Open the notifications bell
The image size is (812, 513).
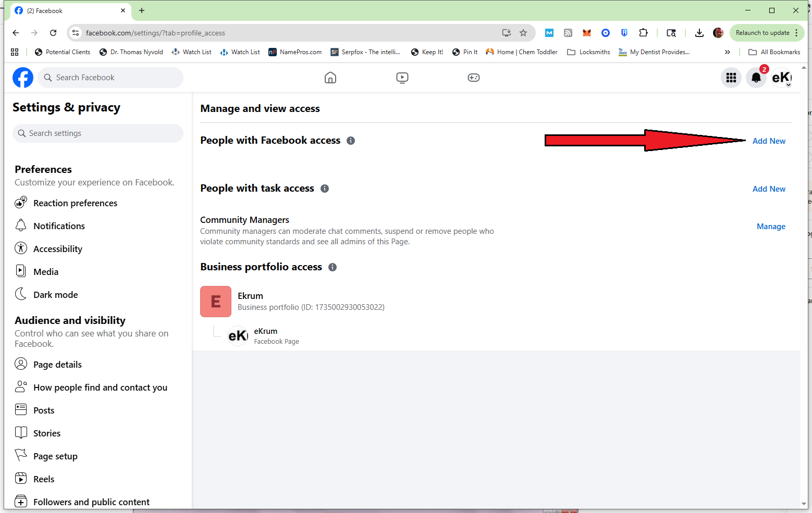(756, 78)
